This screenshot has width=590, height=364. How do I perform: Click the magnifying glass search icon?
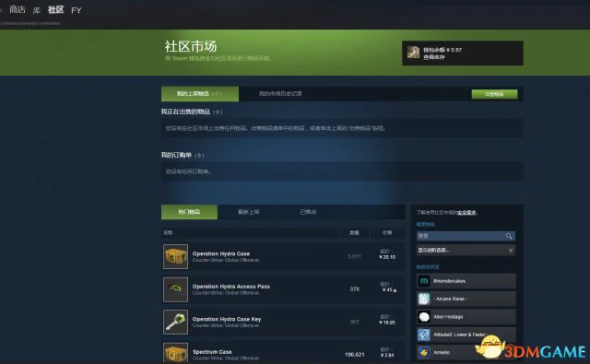(x=509, y=236)
